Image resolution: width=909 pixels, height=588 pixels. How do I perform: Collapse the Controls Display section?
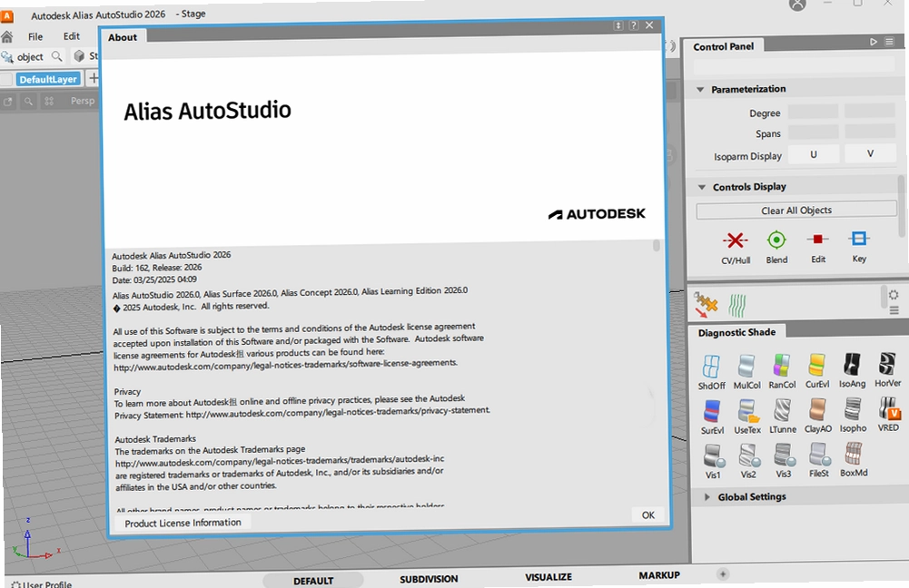702,187
